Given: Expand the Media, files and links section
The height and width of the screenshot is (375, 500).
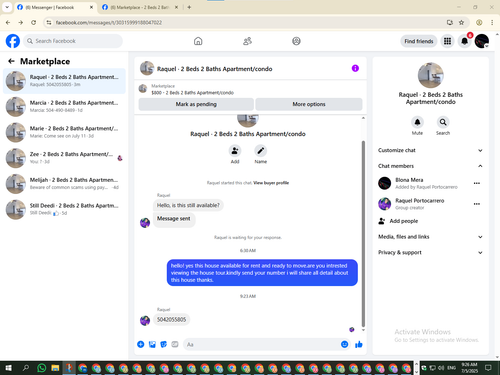Looking at the screenshot, I should click(x=430, y=237).
